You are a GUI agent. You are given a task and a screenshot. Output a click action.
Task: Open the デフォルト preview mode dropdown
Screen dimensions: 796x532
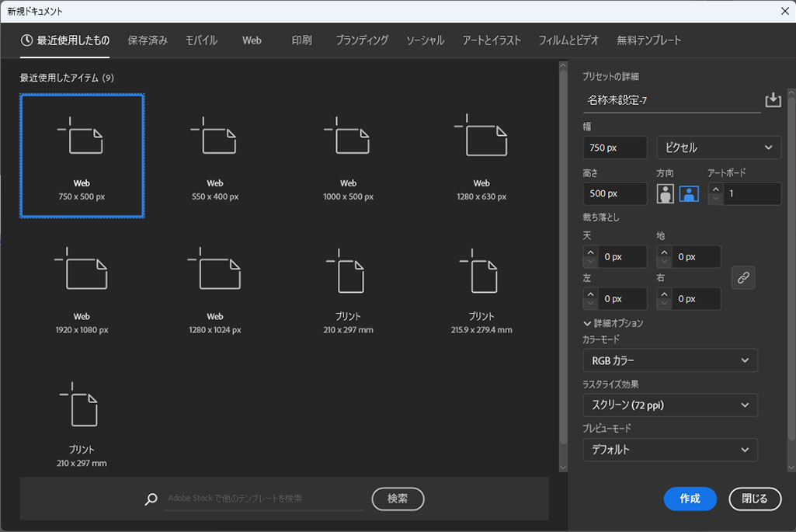coord(670,450)
